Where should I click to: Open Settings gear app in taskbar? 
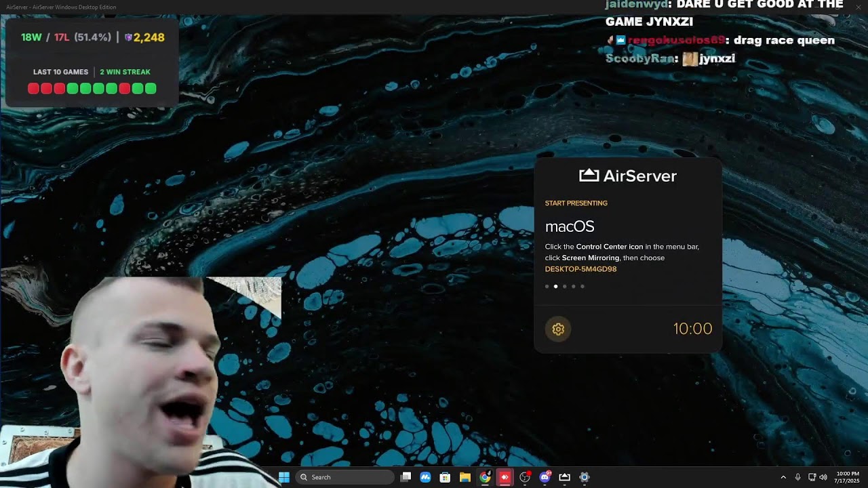(x=585, y=477)
